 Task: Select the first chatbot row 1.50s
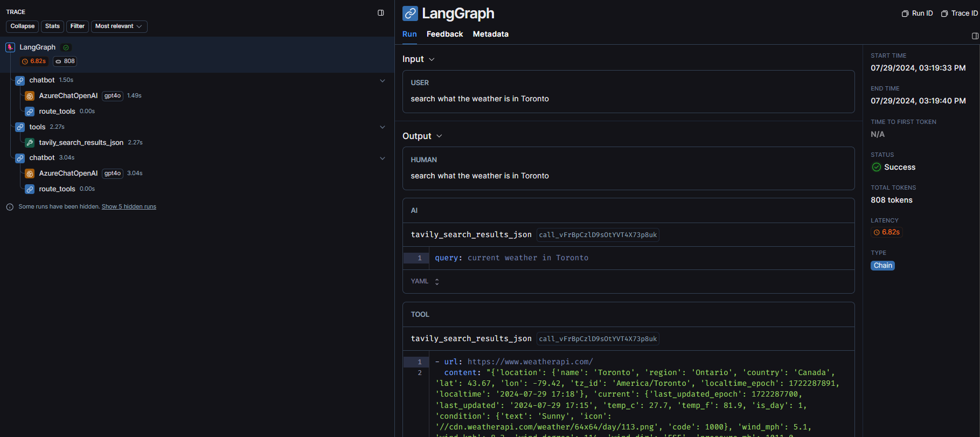pos(197,80)
